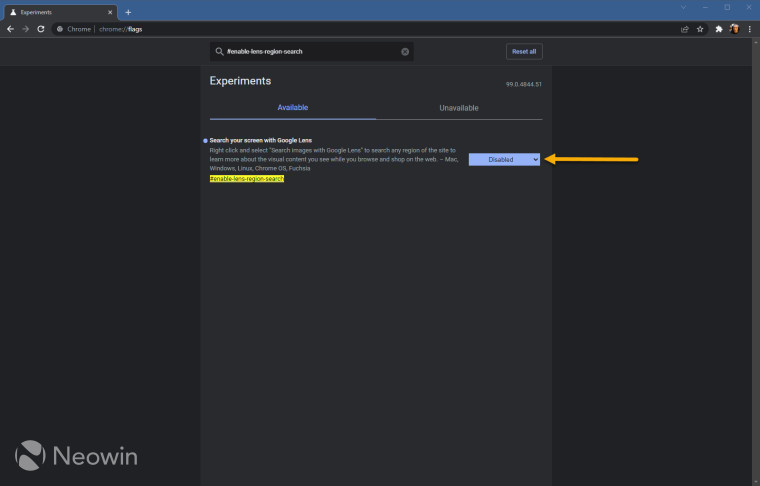Image resolution: width=760 pixels, height=486 pixels.
Task: Click into the flags search input field
Action: coord(312,51)
